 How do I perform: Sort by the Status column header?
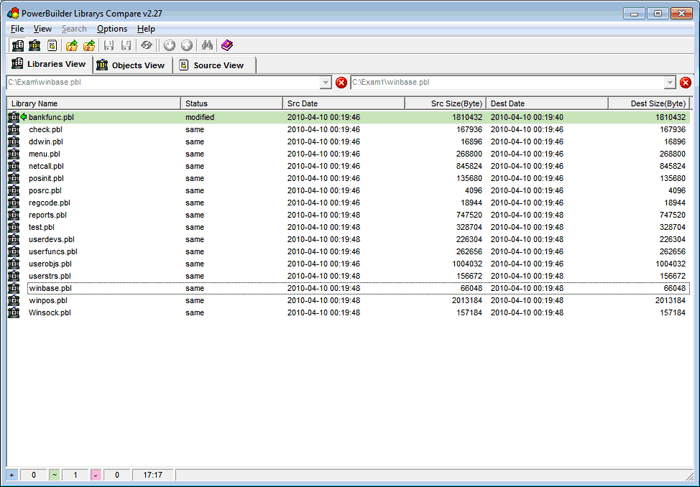tap(231, 103)
